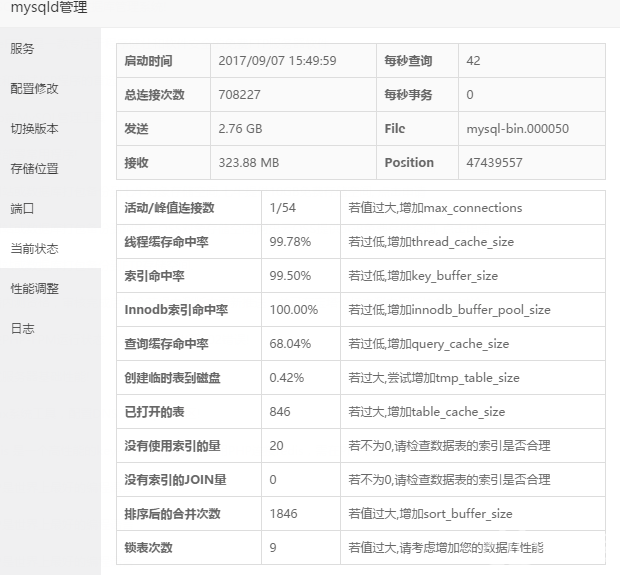This screenshot has height=575, width=620.
Task: Click the thread_cache_size suggestion text
Action: pyautogui.click(x=431, y=242)
